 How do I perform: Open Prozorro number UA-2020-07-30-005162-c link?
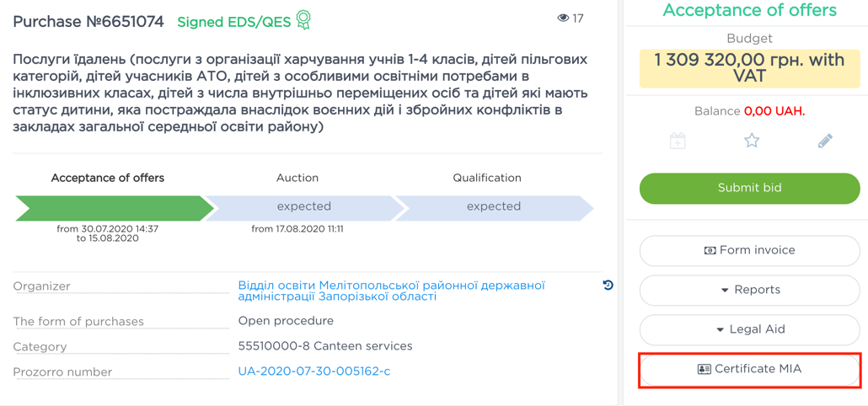pos(313,371)
